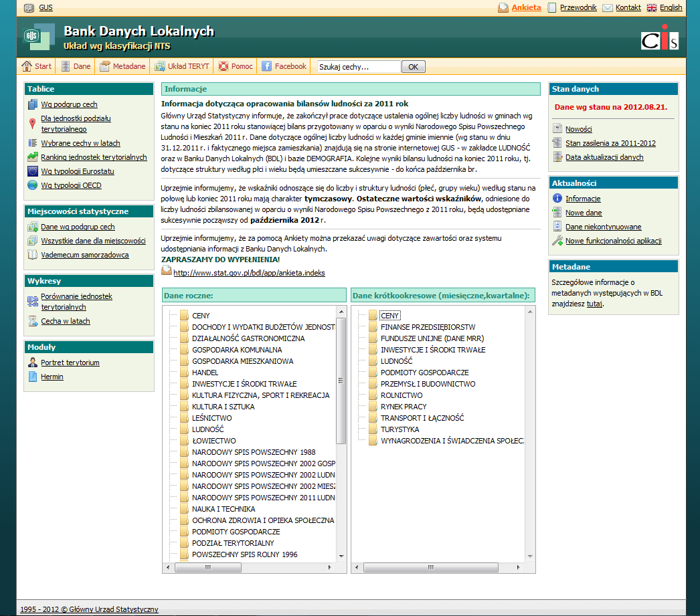Click the wrench icon for new app features
Viewport: 700px width, 616px height.
[557, 241]
